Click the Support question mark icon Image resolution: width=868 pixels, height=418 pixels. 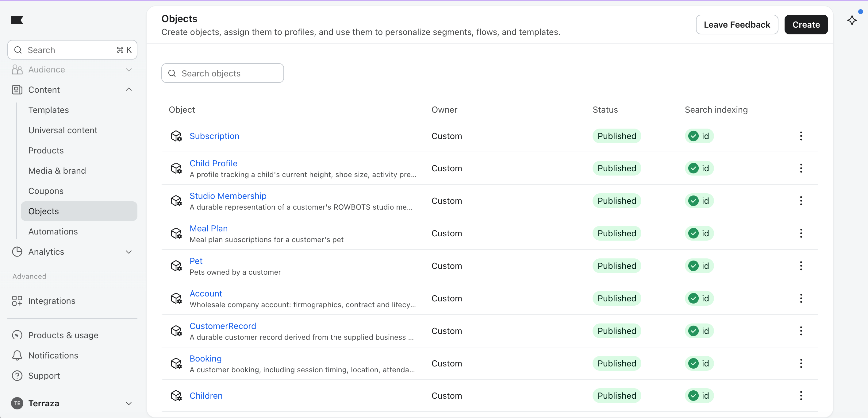click(x=17, y=376)
